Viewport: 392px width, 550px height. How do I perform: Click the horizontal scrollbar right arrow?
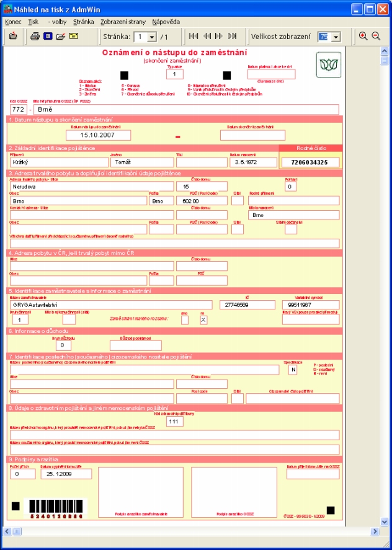(375, 531)
